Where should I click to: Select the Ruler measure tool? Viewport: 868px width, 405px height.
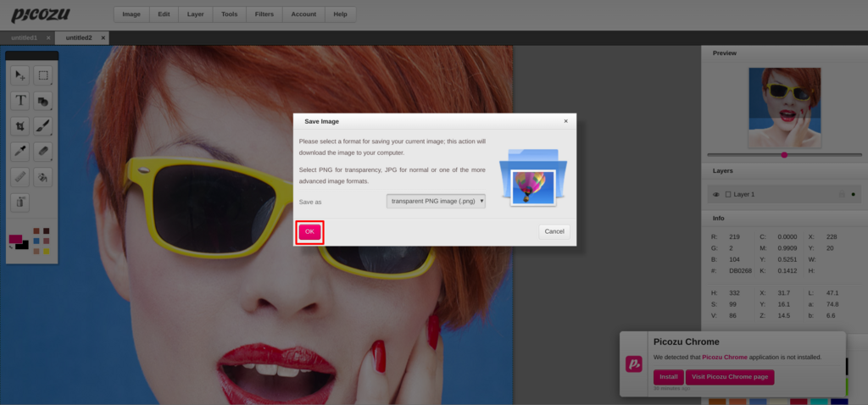pyautogui.click(x=20, y=177)
